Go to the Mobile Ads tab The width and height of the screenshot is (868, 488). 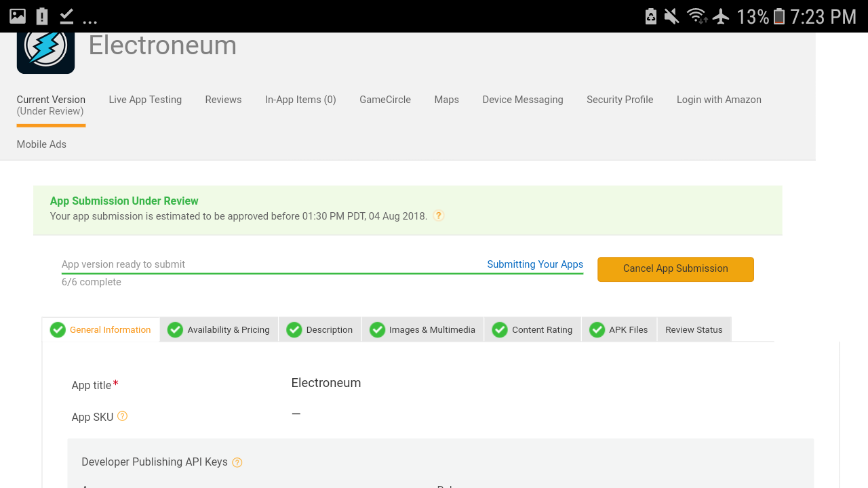coord(41,144)
